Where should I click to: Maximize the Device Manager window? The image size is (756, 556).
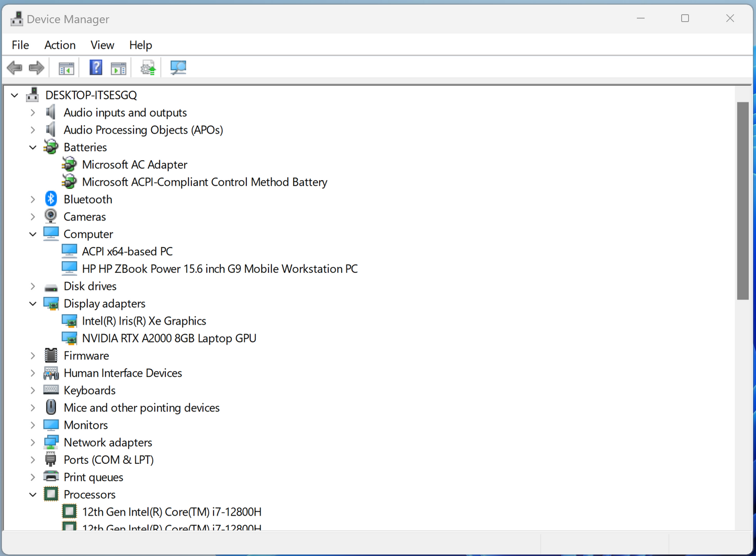[685, 18]
